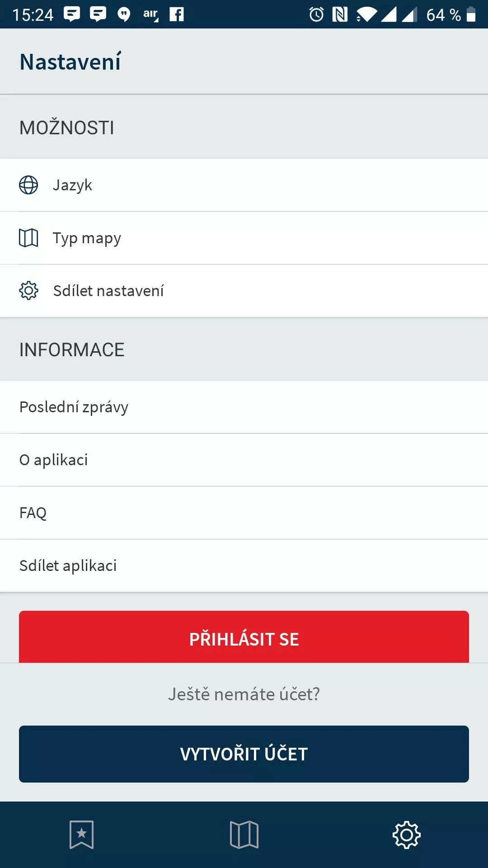Tap the gear icon beside Sdílet nastavení
Image resolution: width=488 pixels, height=868 pixels.
28,291
